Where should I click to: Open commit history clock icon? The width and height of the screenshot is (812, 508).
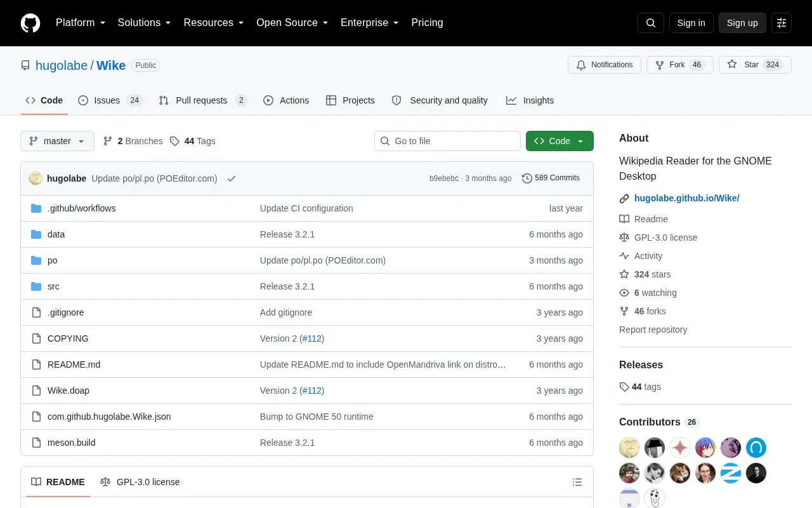pos(527,178)
